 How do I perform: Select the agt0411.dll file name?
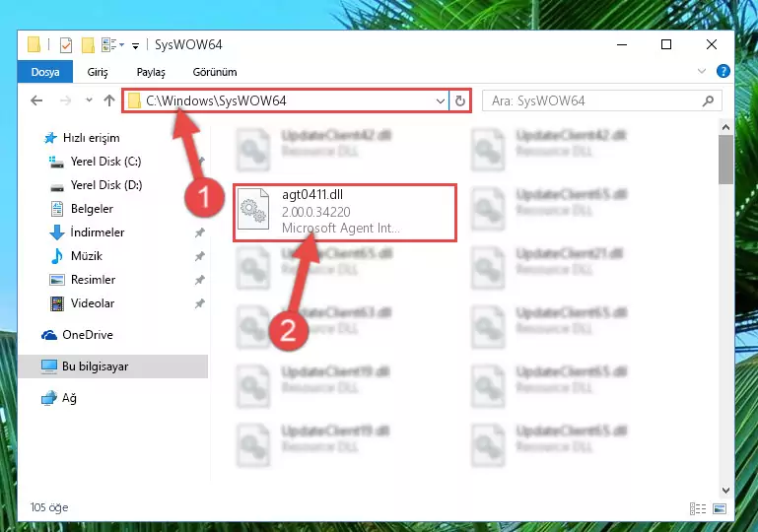(x=312, y=195)
